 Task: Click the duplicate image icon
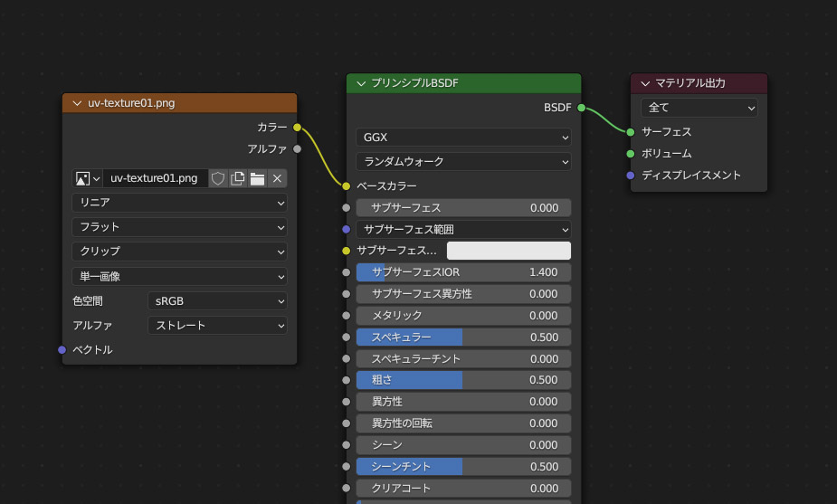(238, 178)
